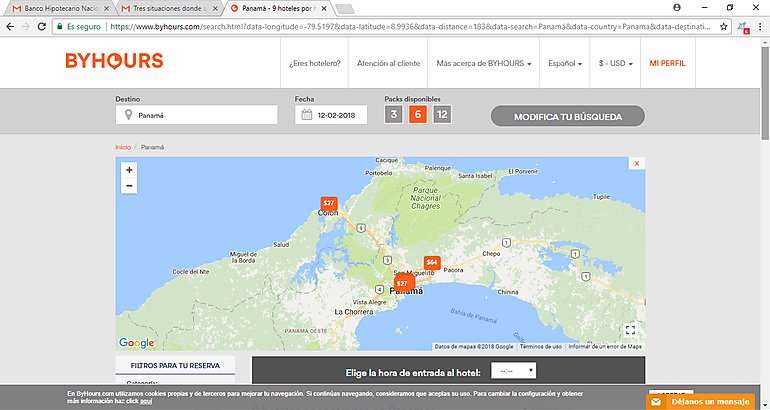Open Déjanos un mensaje chat button
Screen dimensions: 770x410
click(701, 402)
